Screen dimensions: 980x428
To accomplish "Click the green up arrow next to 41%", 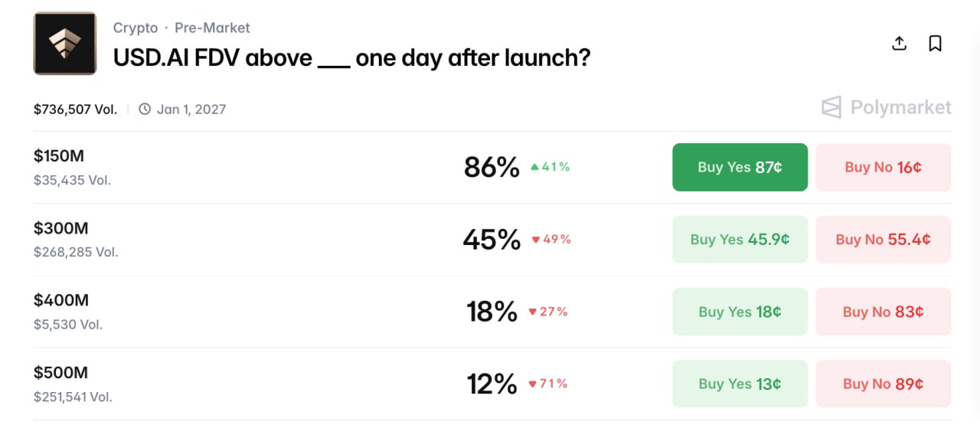I will (535, 167).
